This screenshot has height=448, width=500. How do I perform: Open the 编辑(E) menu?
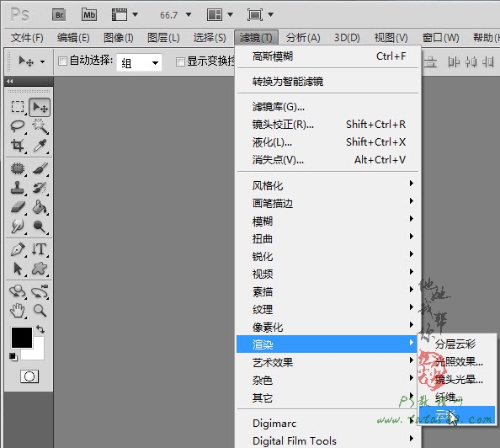point(73,38)
